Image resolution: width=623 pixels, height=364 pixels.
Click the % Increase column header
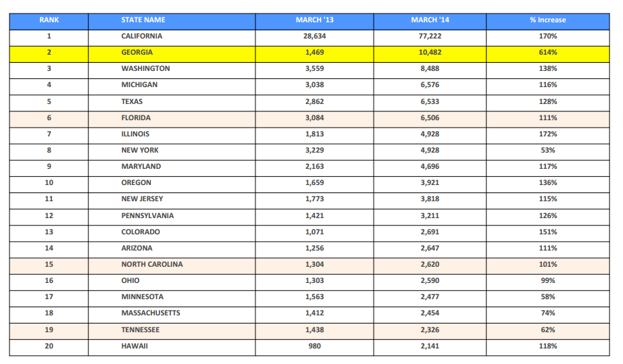pyautogui.click(x=547, y=20)
